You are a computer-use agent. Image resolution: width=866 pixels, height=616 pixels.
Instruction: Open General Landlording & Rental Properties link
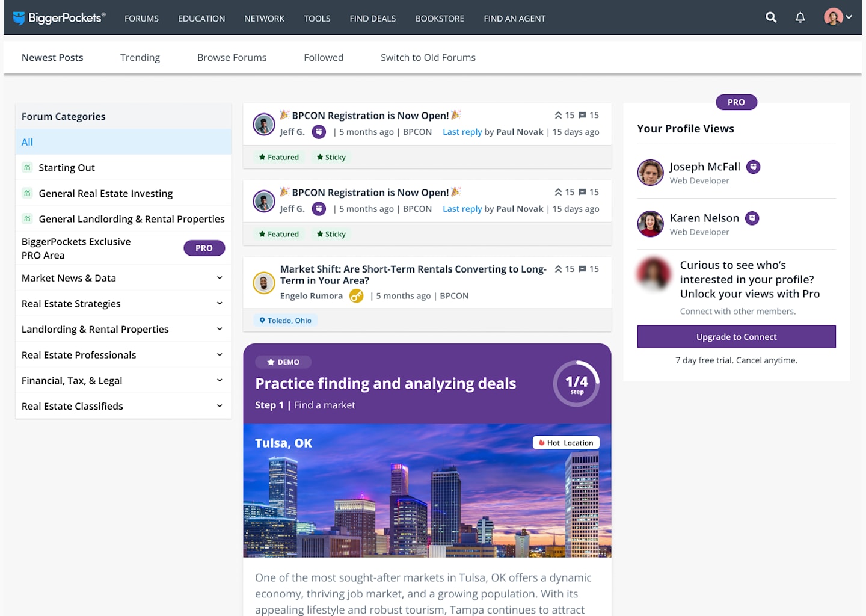coord(132,219)
